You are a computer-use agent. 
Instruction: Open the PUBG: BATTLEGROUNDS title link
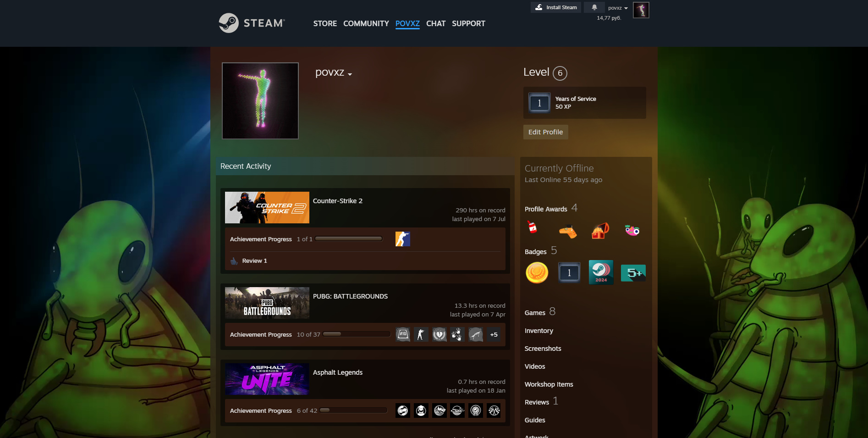tap(350, 296)
